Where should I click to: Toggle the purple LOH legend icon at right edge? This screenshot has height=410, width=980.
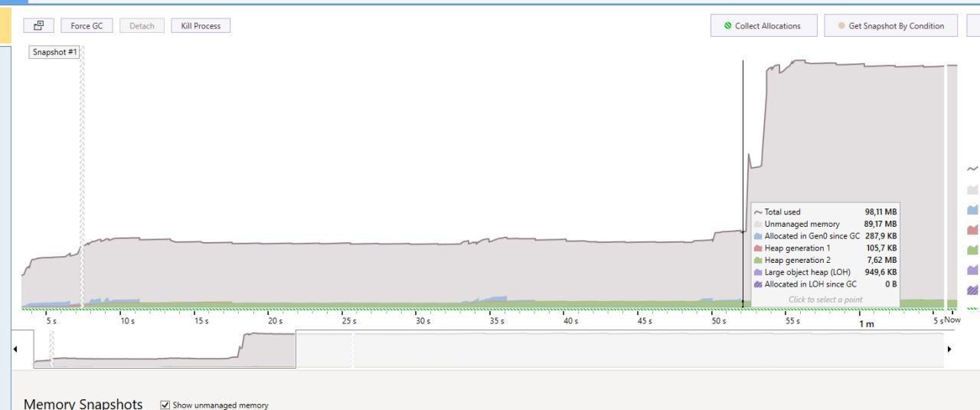[973, 270]
